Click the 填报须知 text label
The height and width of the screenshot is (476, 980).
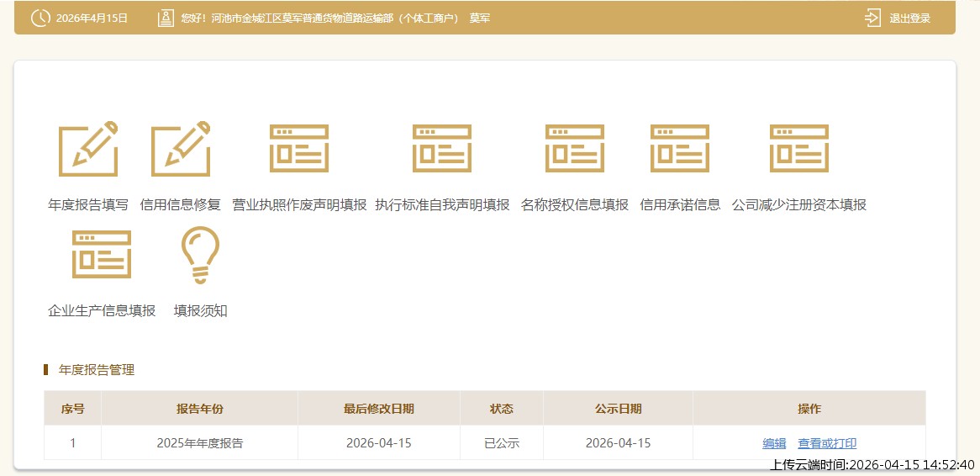(x=200, y=310)
